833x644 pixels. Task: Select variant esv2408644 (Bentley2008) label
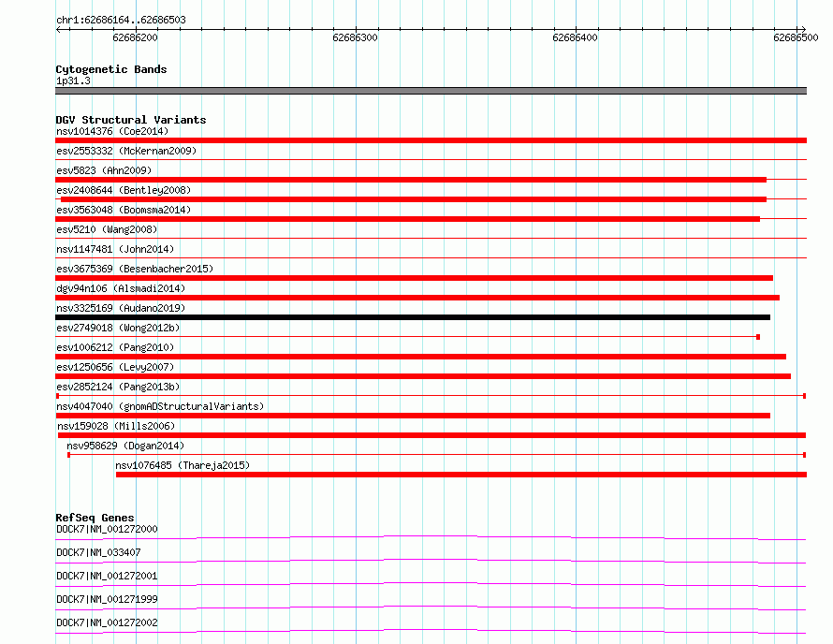(124, 190)
